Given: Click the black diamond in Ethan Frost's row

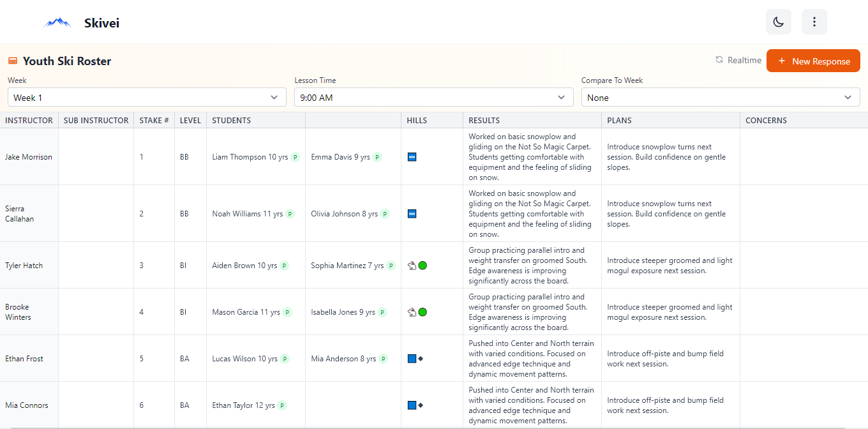Looking at the screenshot, I should [x=421, y=359].
